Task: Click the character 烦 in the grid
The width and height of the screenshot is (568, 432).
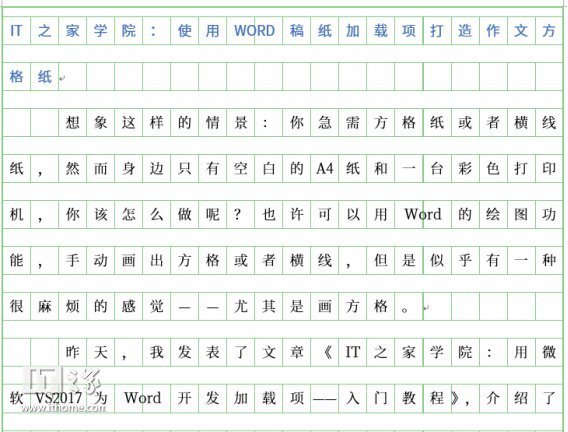Action: pos(72,306)
